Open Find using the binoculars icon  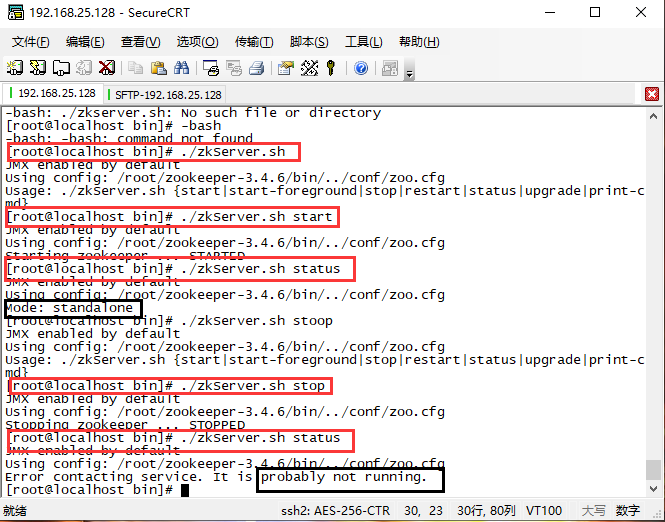coord(182,68)
